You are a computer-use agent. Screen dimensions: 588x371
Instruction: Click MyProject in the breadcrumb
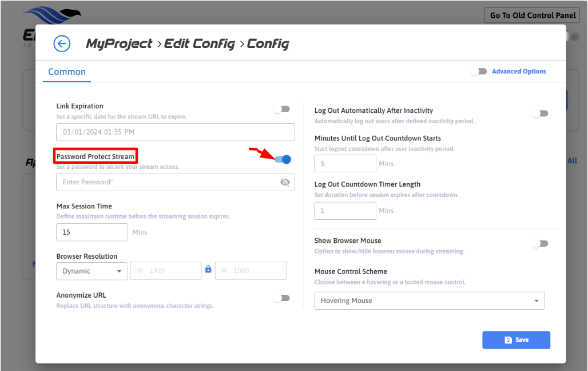tap(119, 44)
